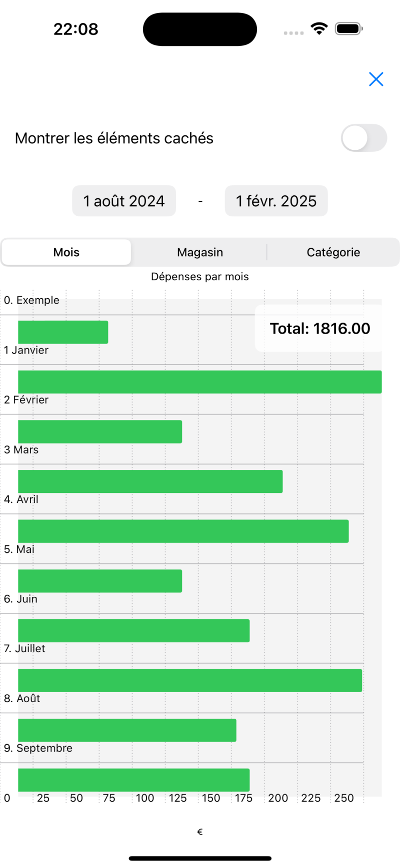Tap the 6. Juin expense bar

133,631
